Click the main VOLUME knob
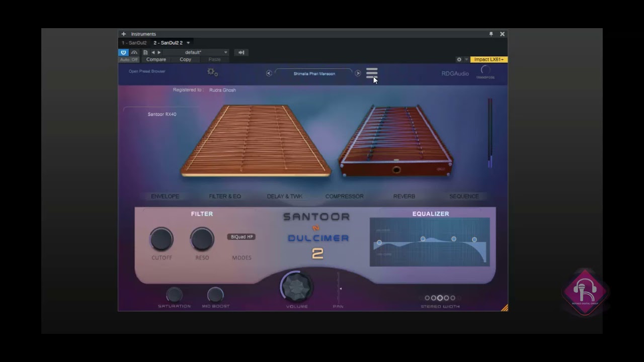This screenshot has width=644, height=362. [x=296, y=286]
